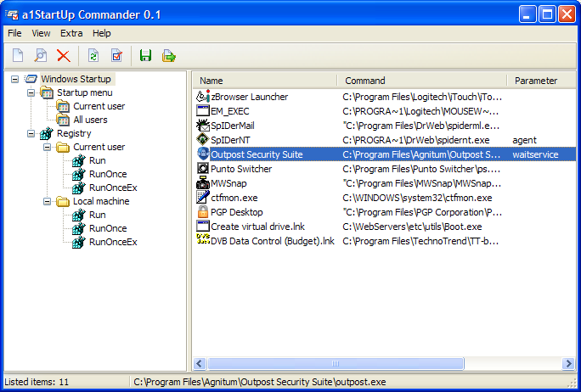Click the red X delete toolbar icon

click(64, 56)
